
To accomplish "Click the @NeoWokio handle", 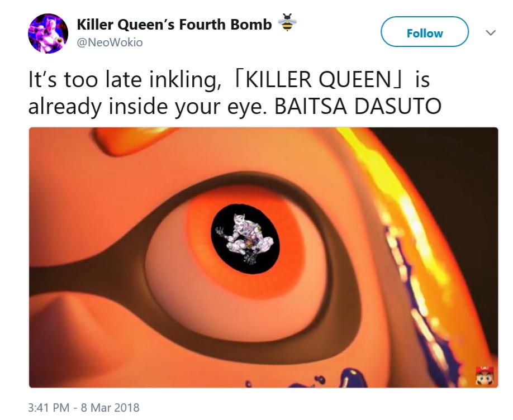I will [110, 41].
